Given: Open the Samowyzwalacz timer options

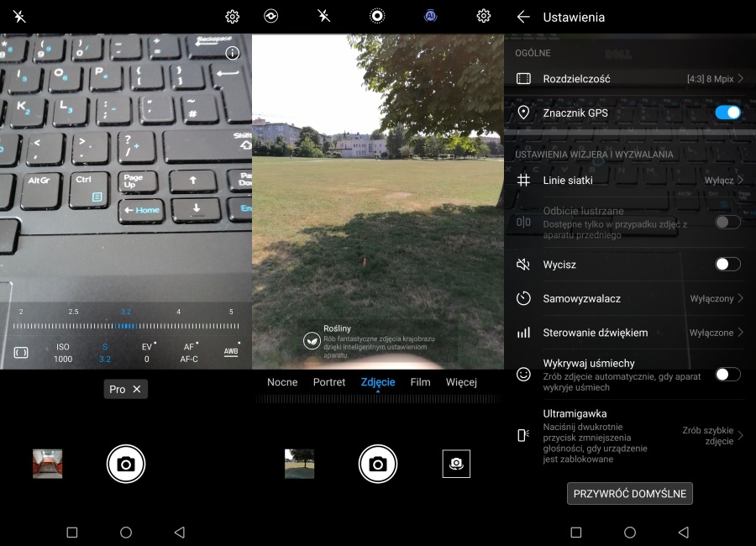Looking at the screenshot, I should coord(630,298).
